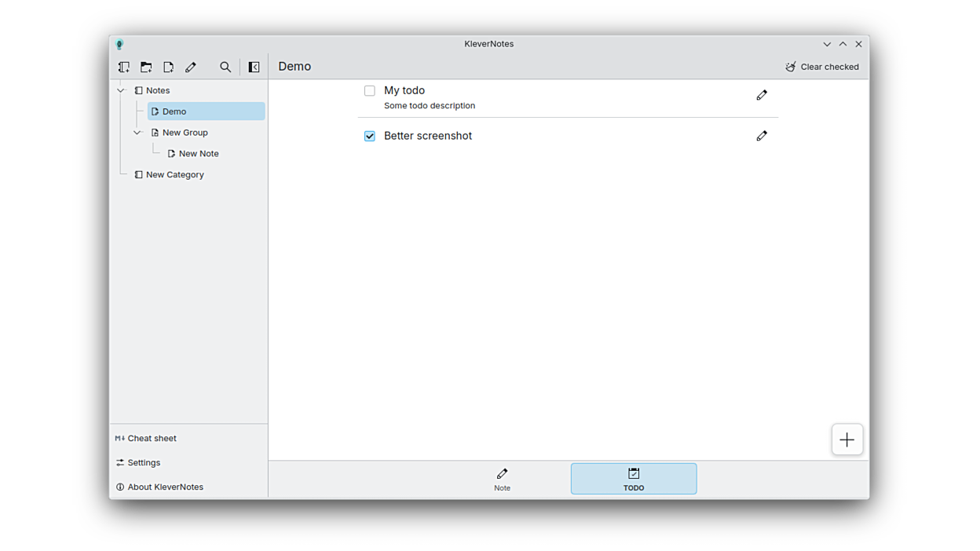Select New Category in the tree
980x551 pixels.
[174, 175]
